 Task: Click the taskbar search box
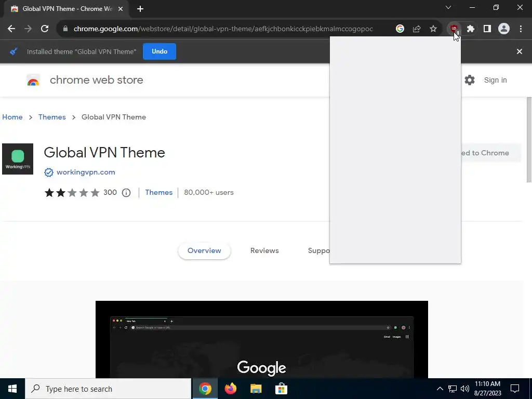click(108, 389)
